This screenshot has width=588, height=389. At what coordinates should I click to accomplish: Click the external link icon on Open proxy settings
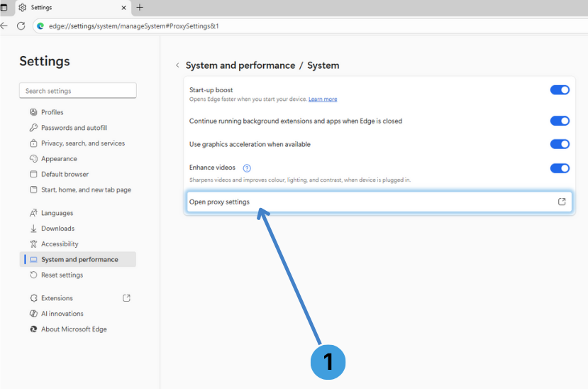[x=561, y=202]
